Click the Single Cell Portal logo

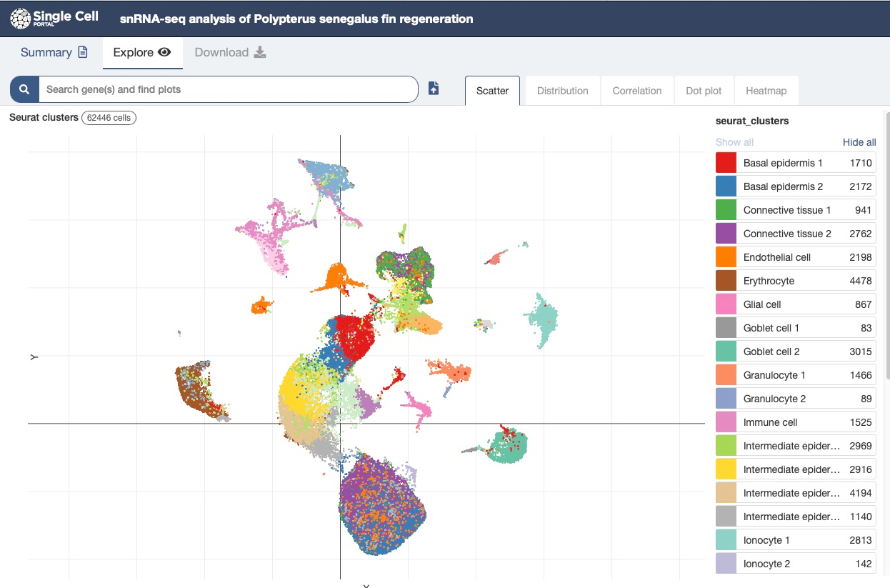54,19
